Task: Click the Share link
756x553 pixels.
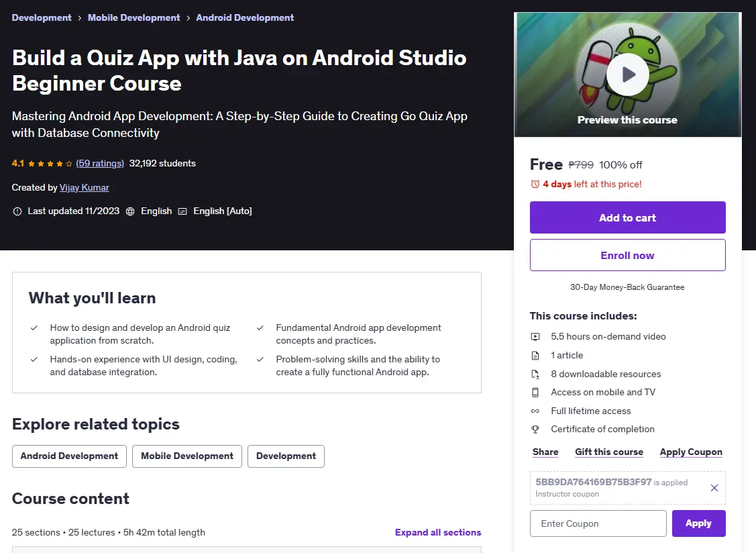Action: 545,452
